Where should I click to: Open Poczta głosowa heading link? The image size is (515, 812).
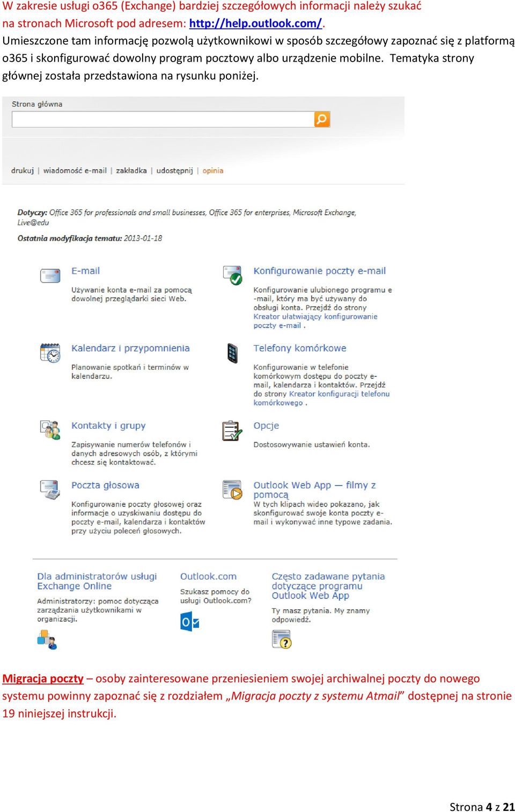point(105,485)
